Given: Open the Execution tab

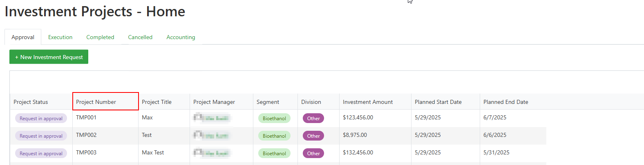Looking at the screenshot, I should 60,37.
